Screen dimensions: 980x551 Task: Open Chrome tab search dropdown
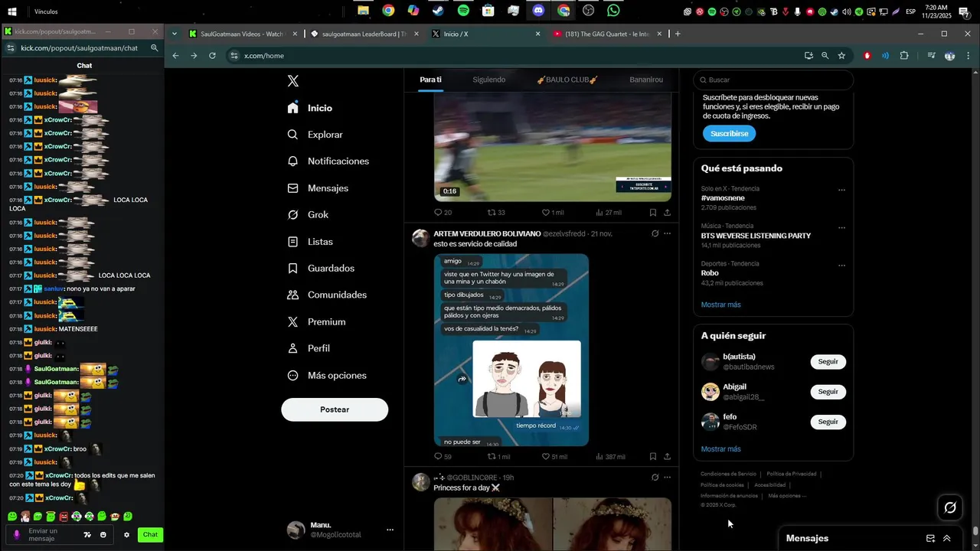point(175,34)
